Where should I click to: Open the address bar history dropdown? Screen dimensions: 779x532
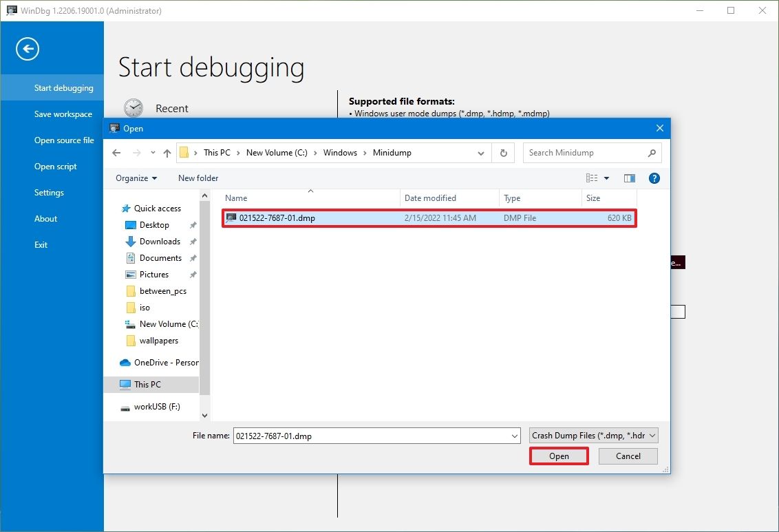(x=480, y=152)
